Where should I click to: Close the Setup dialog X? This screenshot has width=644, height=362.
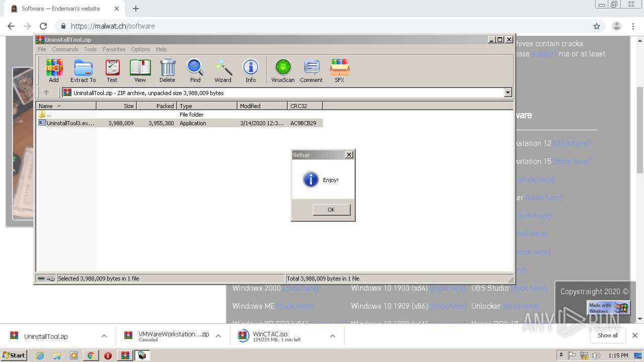tap(349, 155)
